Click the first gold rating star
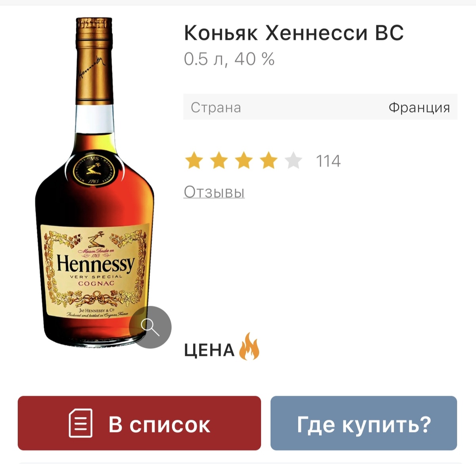 [x=194, y=161]
